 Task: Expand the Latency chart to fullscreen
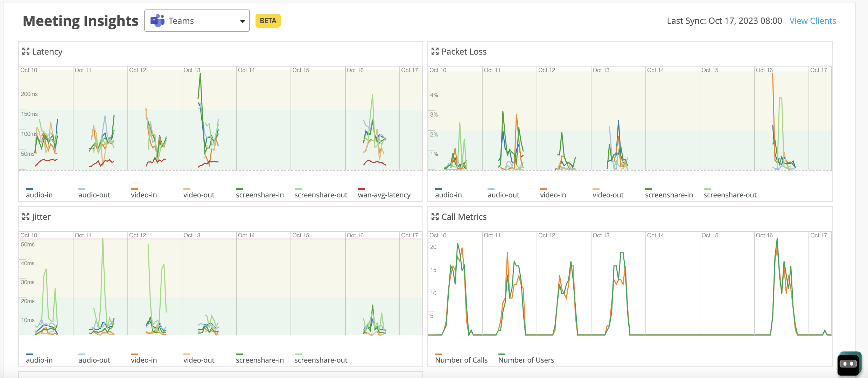click(x=26, y=51)
